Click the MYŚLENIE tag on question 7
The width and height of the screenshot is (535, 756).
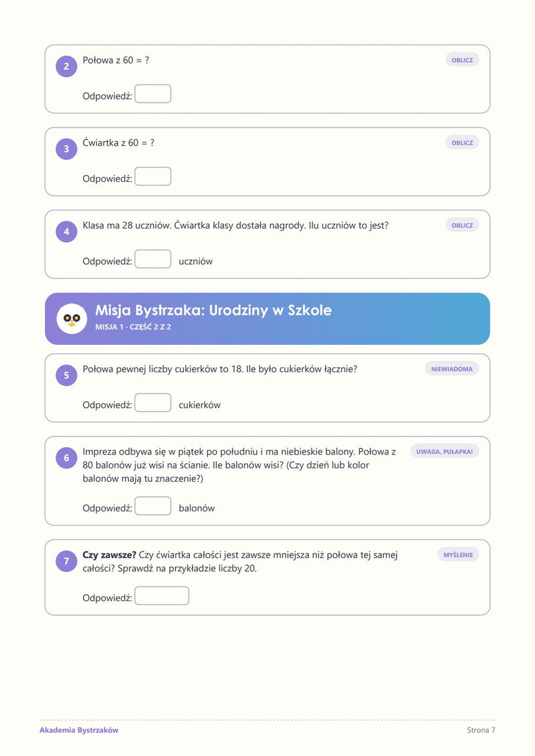point(458,554)
